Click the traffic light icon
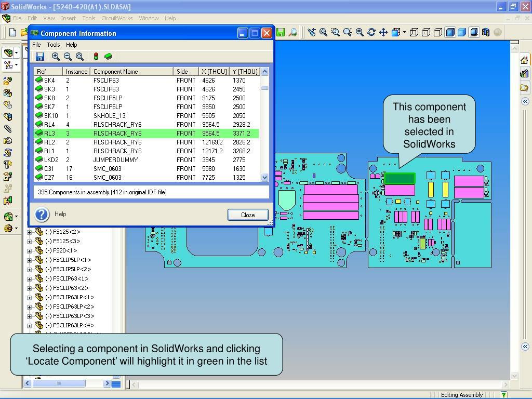 tap(96, 57)
